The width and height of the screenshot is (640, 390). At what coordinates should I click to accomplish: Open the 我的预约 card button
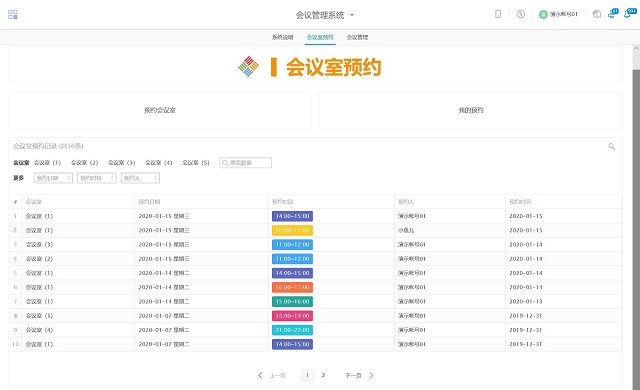[471, 110]
